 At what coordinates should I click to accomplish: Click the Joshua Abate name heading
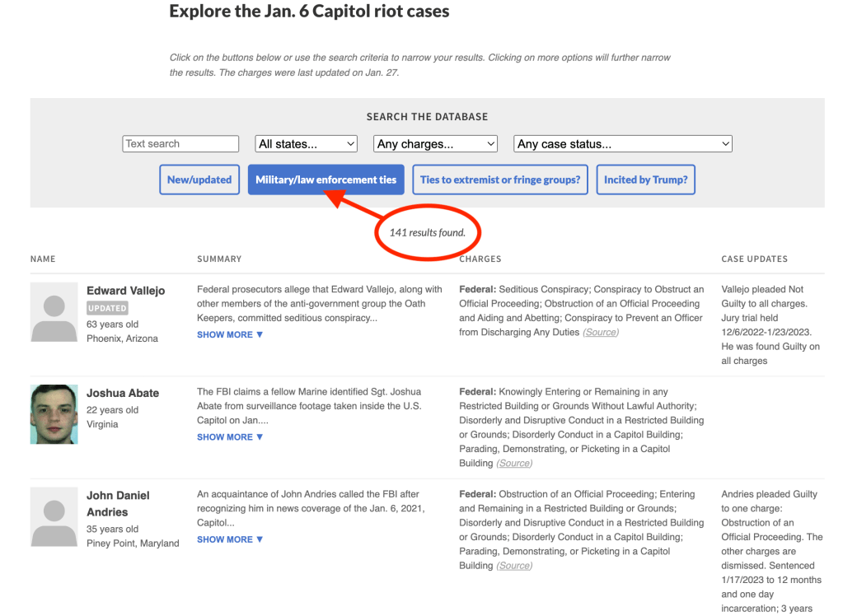(123, 393)
